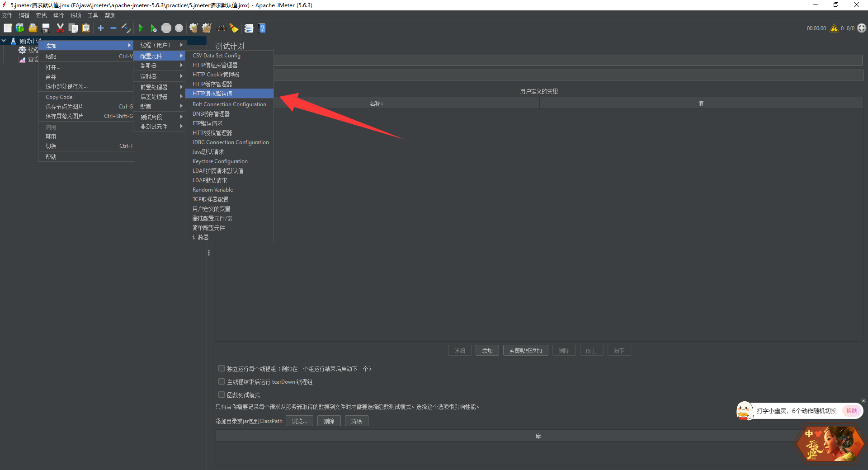Image resolution: width=868 pixels, height=470 pixels.
Task: Click the Reset Search yellow broom icon
Action: click(x=234, y=28)
